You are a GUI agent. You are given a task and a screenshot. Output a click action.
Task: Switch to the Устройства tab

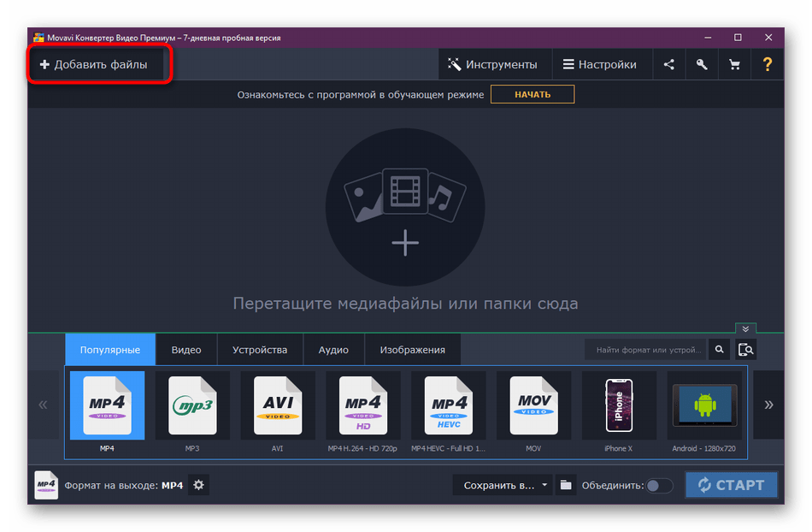[x=260, y=350]
